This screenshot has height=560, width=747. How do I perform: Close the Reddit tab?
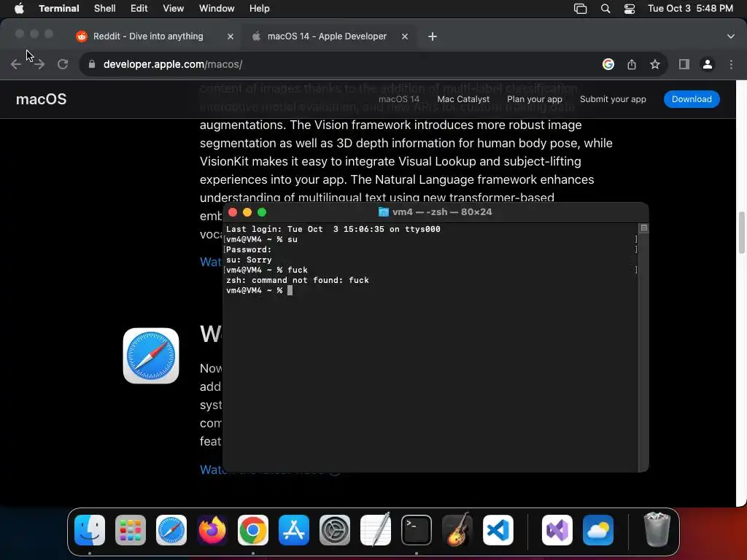[231, 36]
